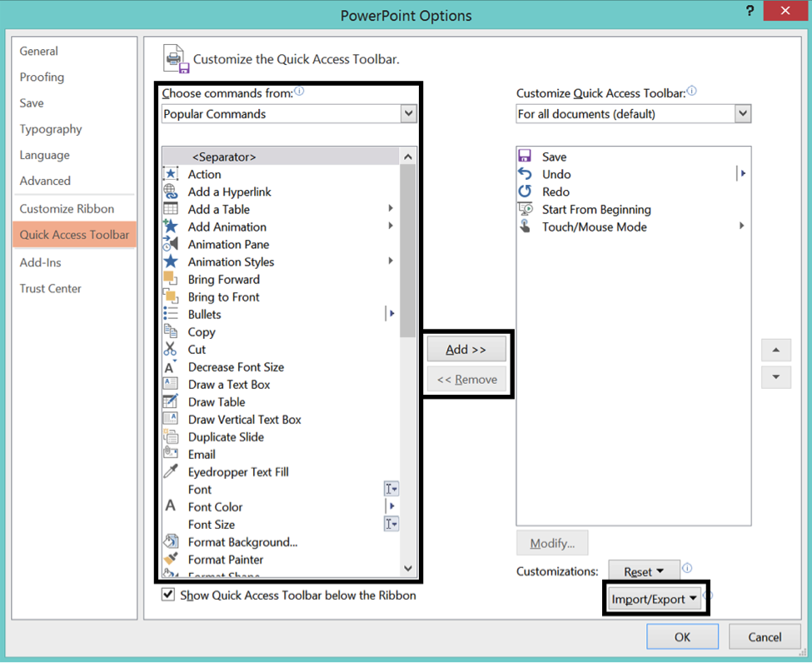Click the Start From Beginning icon
This screenshot has width=812, height=663.
pyautogui.click(x=527, y=209)
